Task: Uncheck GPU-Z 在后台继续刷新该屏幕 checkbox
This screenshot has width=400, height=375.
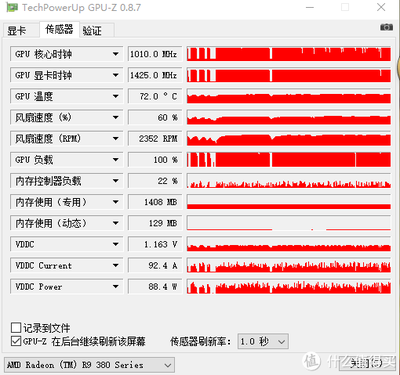Action: click(16, 341)
